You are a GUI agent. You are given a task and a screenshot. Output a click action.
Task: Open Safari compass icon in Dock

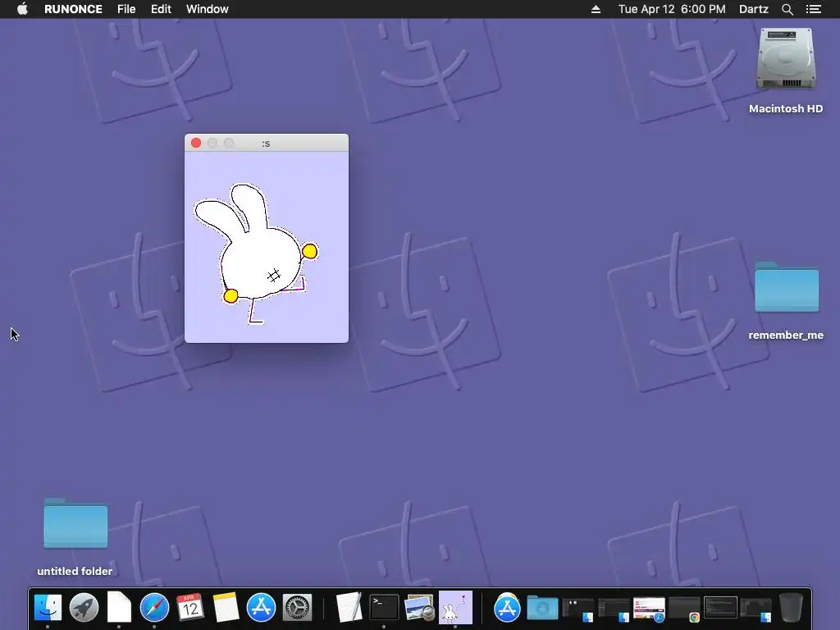pos(154,608)
